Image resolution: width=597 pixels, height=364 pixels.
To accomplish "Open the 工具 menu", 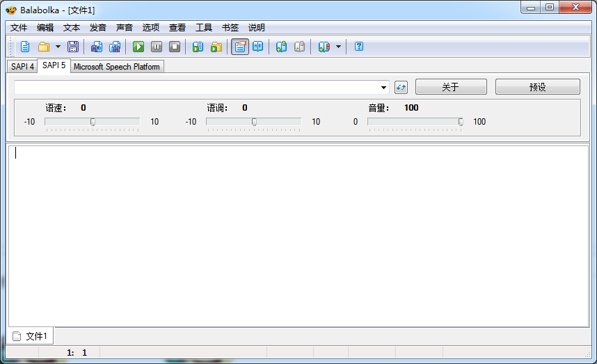I will (204, 27).
